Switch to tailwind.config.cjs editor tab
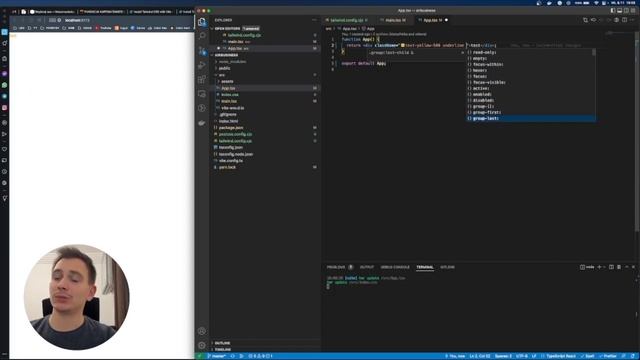This screenshot has width=640, height=360. pyautogui.click(x=347, y=20)
